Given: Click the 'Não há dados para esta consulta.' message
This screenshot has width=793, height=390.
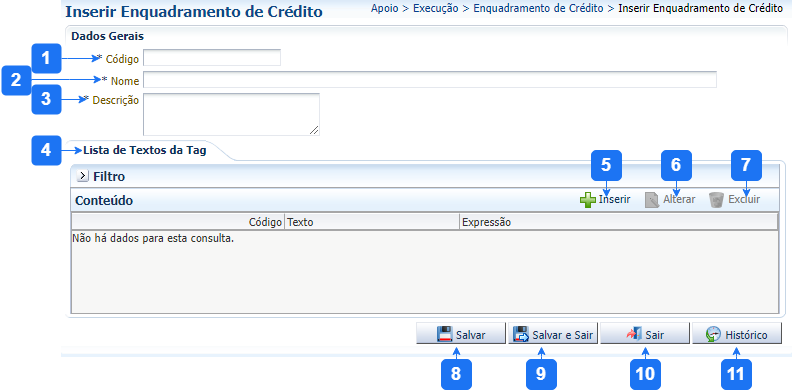Looking at the screenshot, I should pos(153,238).
